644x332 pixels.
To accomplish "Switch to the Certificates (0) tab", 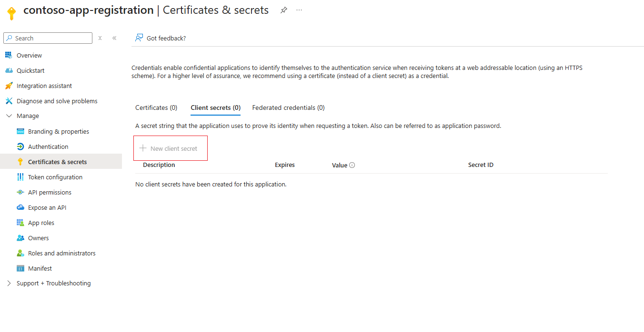I will click(156, 107).
